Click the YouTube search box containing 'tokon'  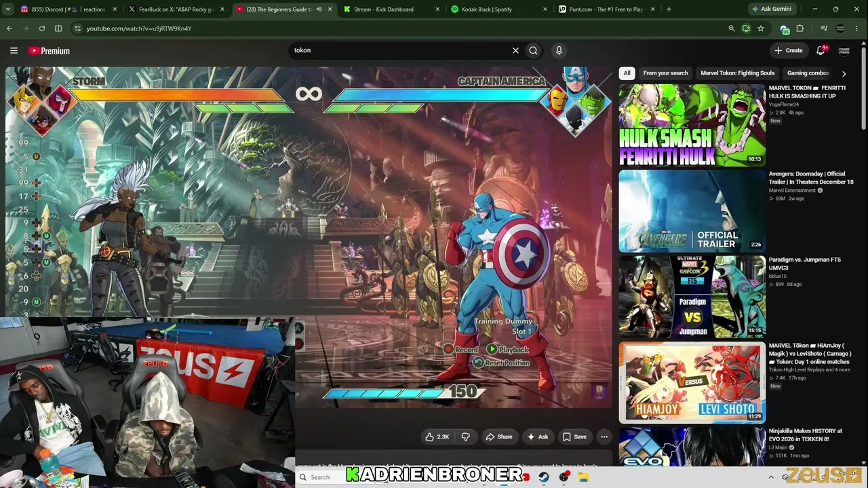point(400,50)
